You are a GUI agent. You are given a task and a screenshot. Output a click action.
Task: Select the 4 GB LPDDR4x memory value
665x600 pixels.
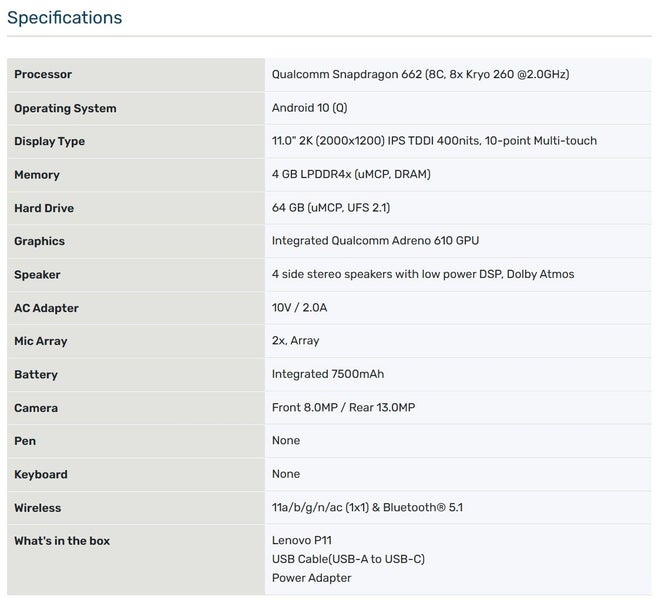pyautogui.click(x=351, y=175)
